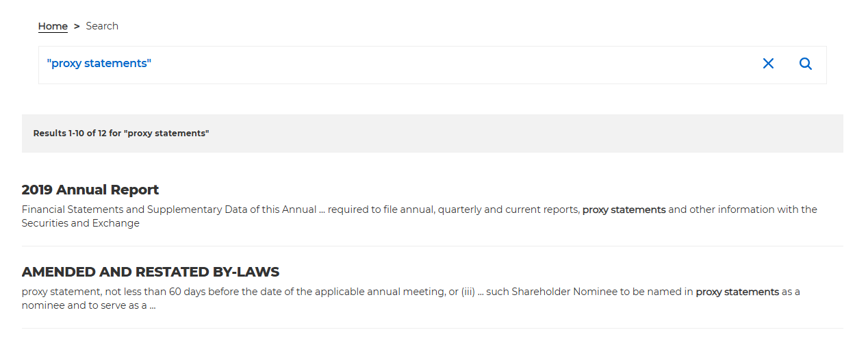Open the AMENDED AND RESTATED BY-LAWS result

pyautogui.click(x=151, y=272)
